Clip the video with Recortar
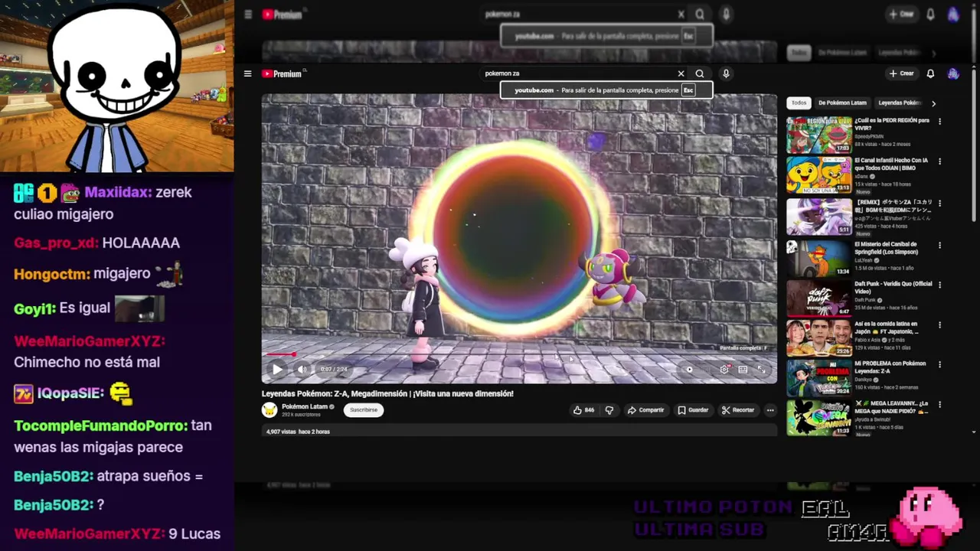The width and height of the screenshot is (980, 551). 738,410
